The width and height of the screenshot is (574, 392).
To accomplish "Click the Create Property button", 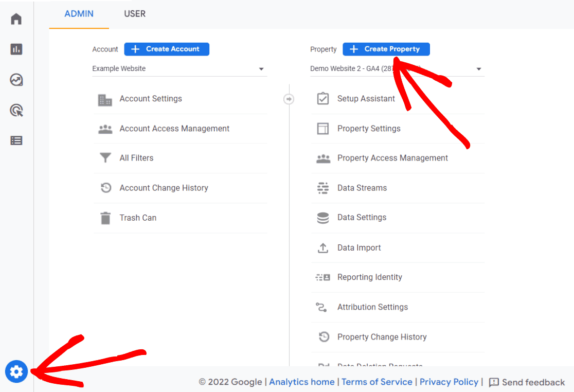I will (x=386, y=49).
